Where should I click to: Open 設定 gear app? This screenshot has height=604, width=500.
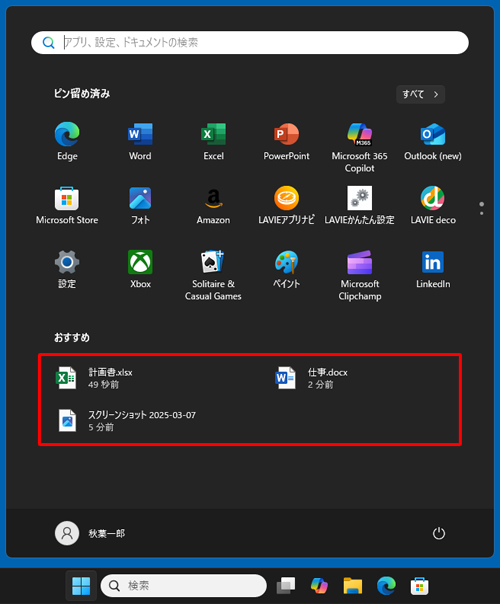click(x=67, y=269)
